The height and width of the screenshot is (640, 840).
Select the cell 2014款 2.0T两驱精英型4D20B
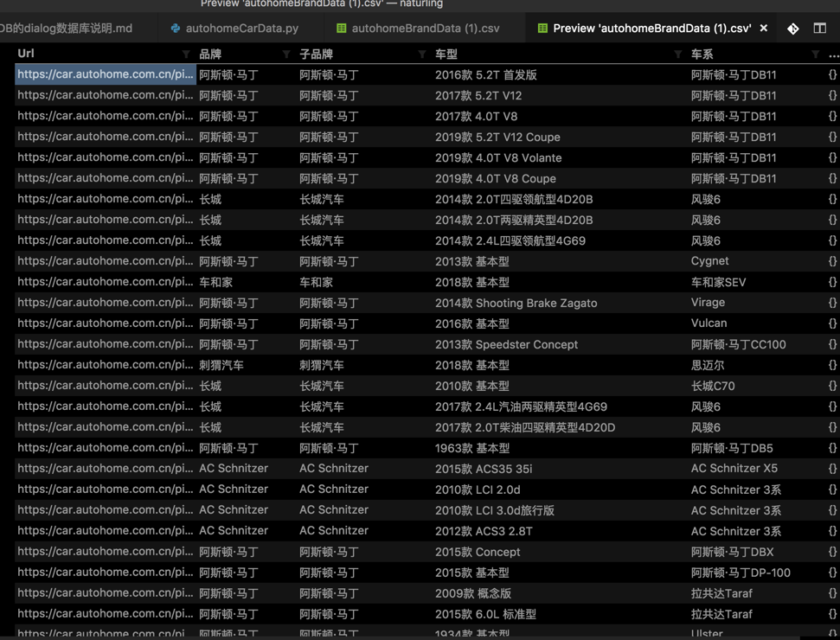pyautogui.click(x=514, y=221)
